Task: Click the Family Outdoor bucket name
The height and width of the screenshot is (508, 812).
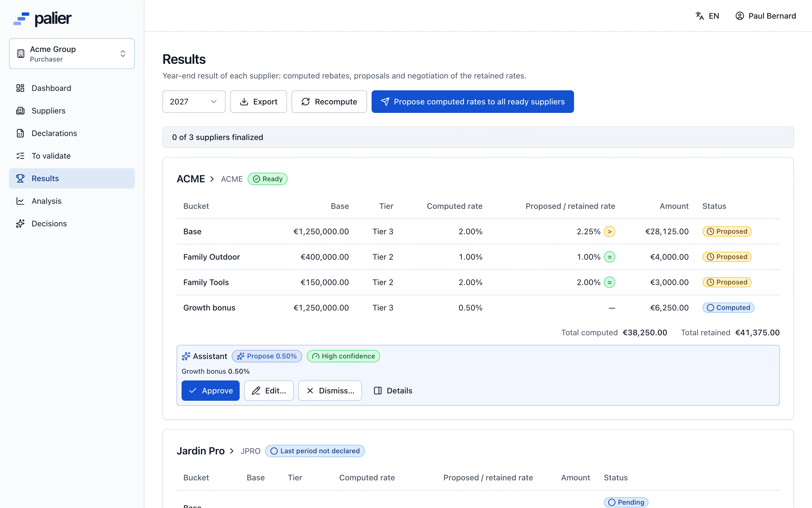Action: 211,257
